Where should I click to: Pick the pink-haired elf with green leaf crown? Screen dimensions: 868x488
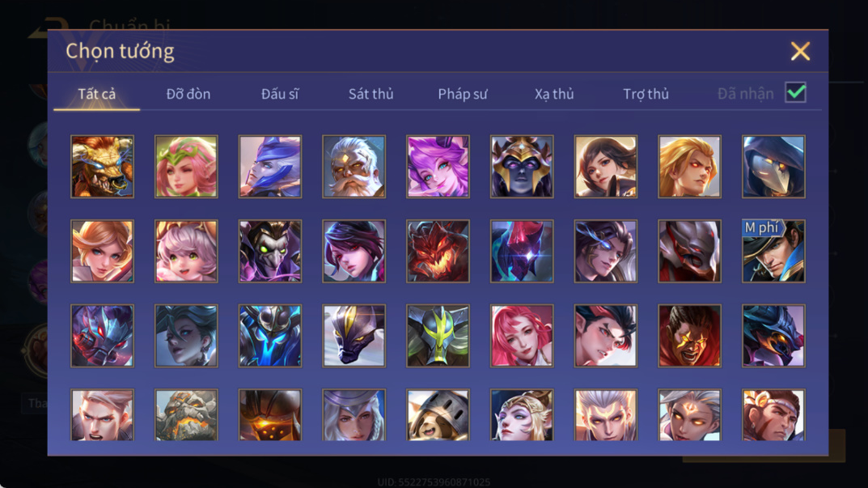click(186, 167)
